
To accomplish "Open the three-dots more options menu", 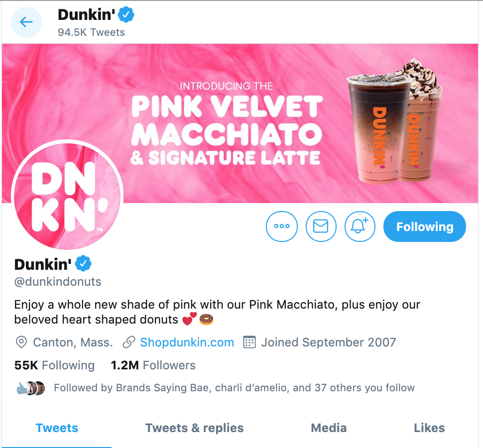I will coord(281,226).
